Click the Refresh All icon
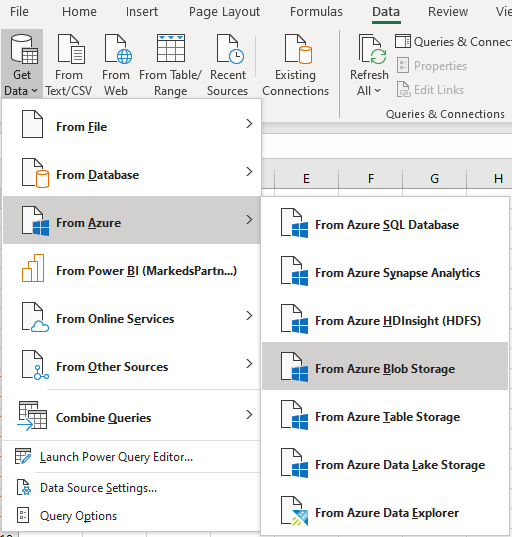The image size is (512, 537). click(372, 49)
